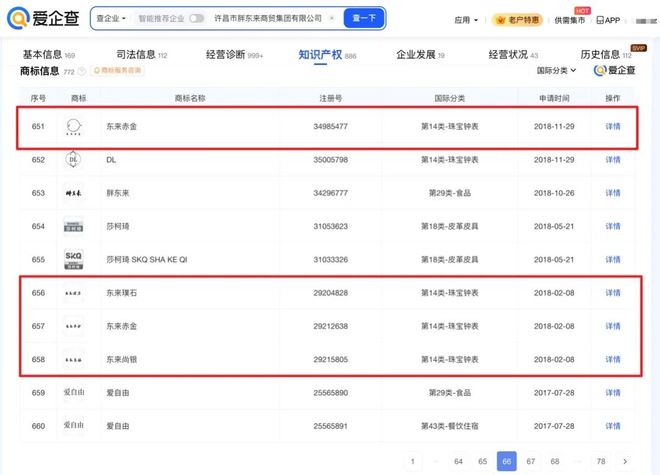Viewport: 660px width, 475px height.
Task: Open the 查企业 search type dropdown
Action: click(x=110, y=19)
